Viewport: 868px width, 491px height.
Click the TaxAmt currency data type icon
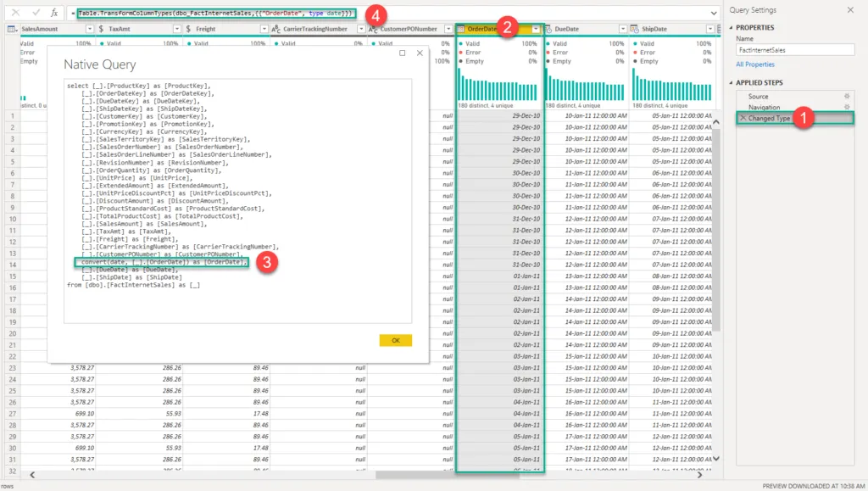pos(102,29)
